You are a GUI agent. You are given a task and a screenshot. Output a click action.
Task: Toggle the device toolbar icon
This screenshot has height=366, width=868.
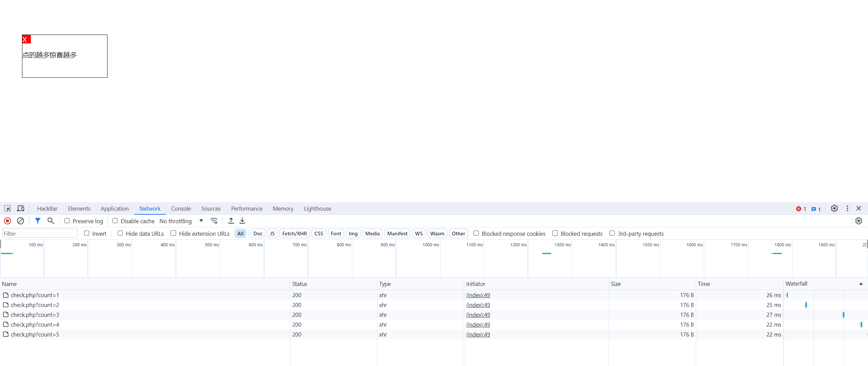[x=21, y=208]
